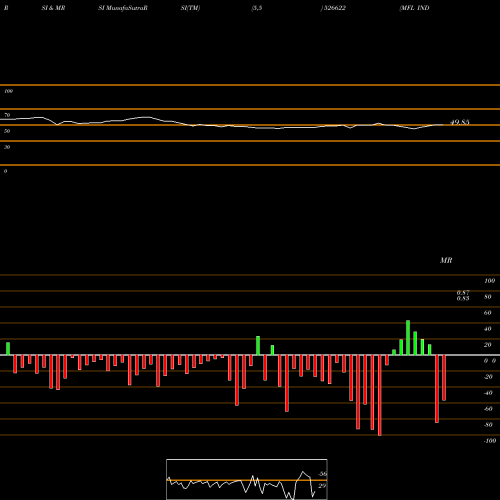Viewport: 500px width, 500px height.
Task: Click the 'MR' panel title
Action: (446, 260)
